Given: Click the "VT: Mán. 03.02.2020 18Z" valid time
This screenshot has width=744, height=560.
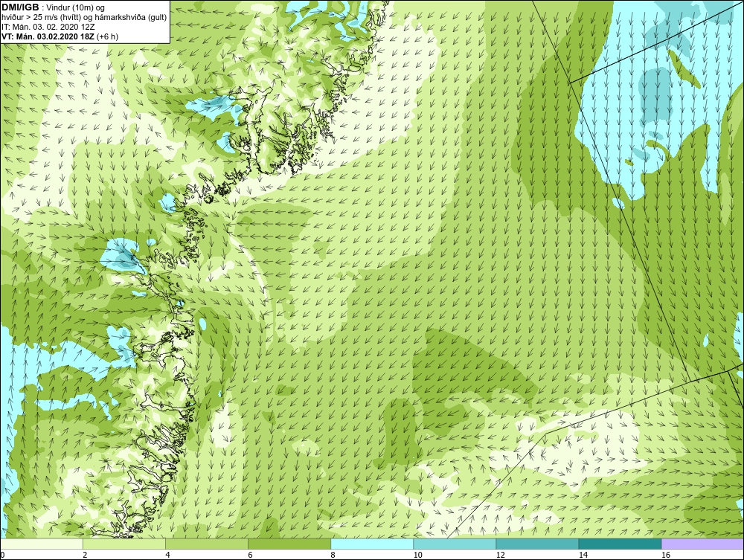Looking at the screenshot, I should (x=48, y=36).
